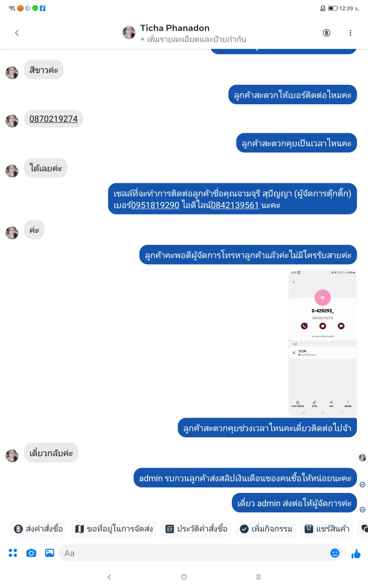Open ประวัติคำสั่งซื้อ order history
368x588 pixels.
[196, 529]
